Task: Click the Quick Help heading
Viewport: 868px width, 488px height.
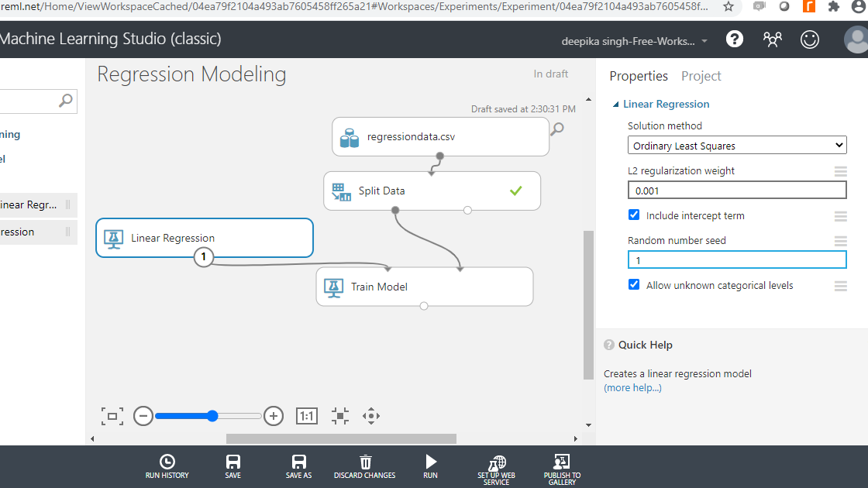Action: (x=646, y=345)
